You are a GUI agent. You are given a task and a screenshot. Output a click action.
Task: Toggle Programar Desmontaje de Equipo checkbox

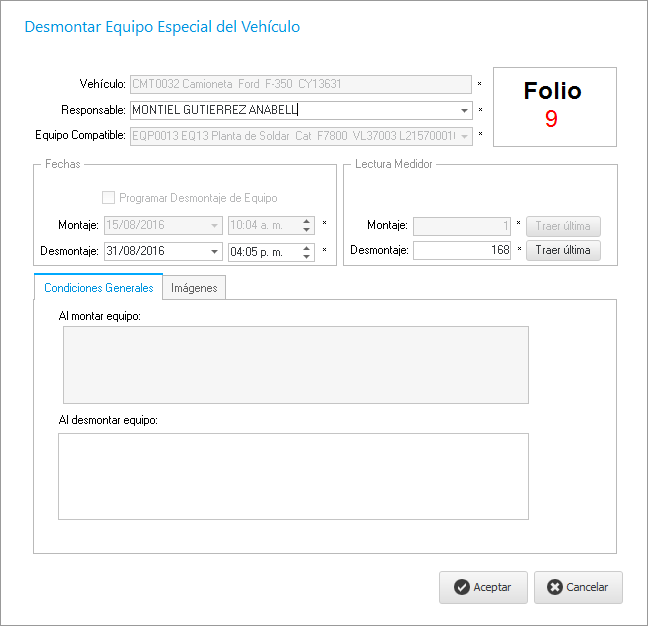click(x=109, y=198)
